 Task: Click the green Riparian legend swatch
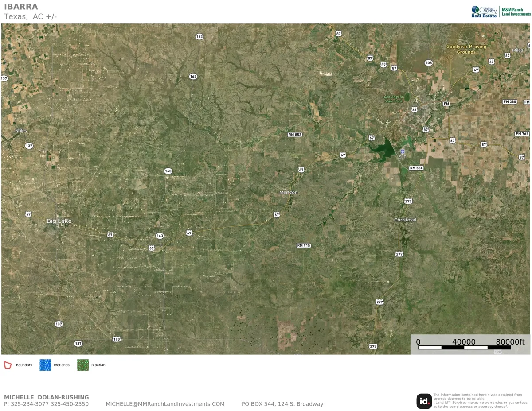(x=83, y=365)
